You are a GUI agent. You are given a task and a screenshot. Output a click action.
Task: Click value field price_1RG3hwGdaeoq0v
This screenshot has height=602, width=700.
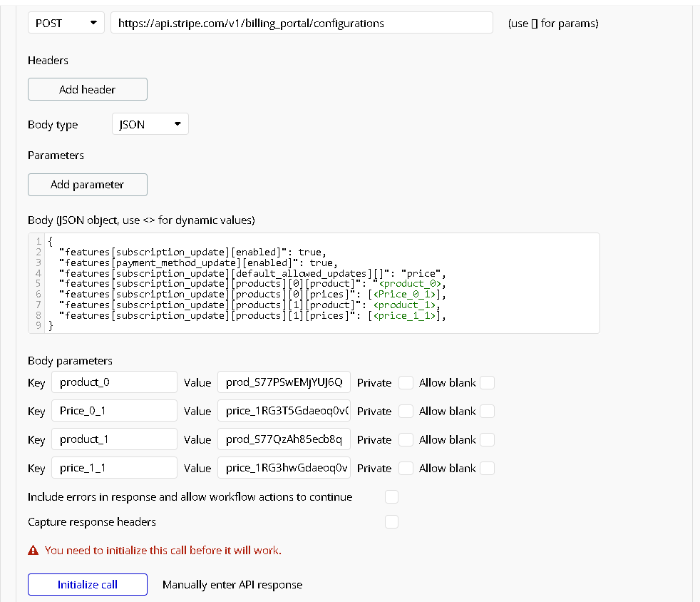coord(284,468)
